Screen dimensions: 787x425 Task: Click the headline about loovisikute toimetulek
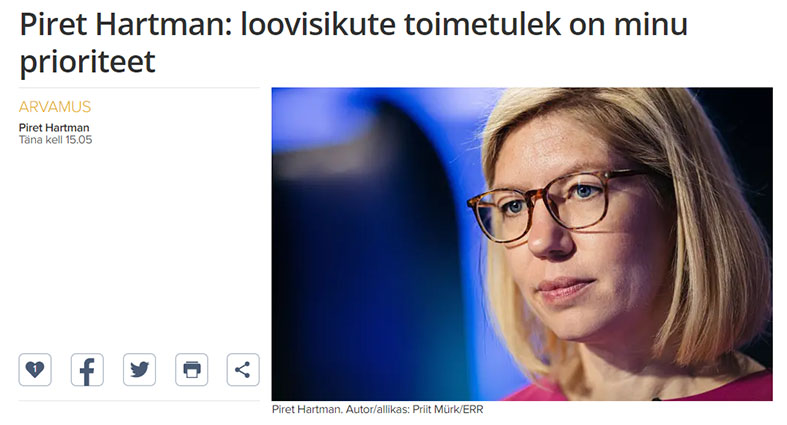353,43
